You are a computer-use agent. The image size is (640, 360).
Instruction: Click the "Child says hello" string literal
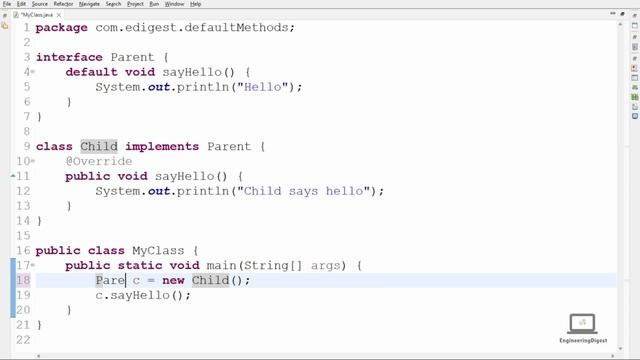click(304, 191)
